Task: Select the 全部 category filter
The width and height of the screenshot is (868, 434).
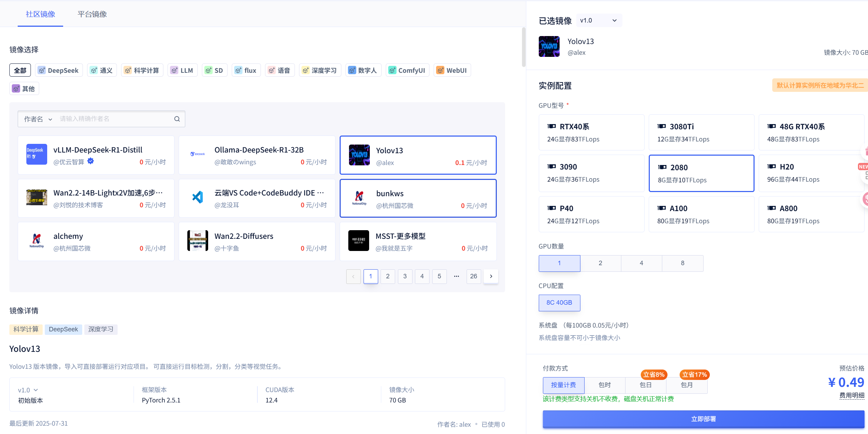Action: (20, 70)
